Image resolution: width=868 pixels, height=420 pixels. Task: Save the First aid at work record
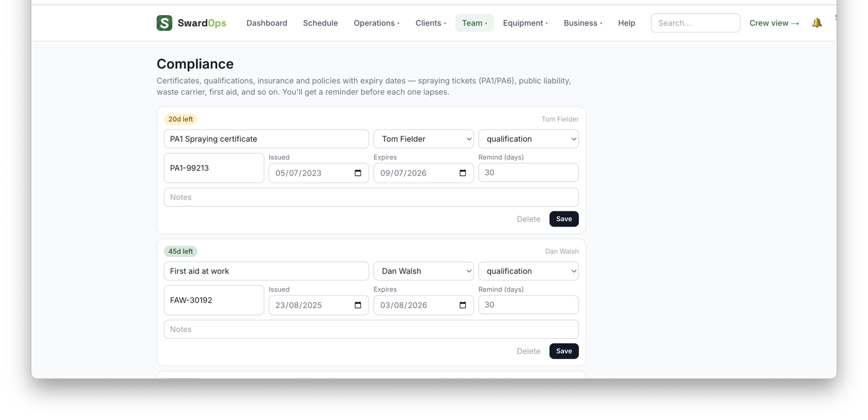click(564, 351)
